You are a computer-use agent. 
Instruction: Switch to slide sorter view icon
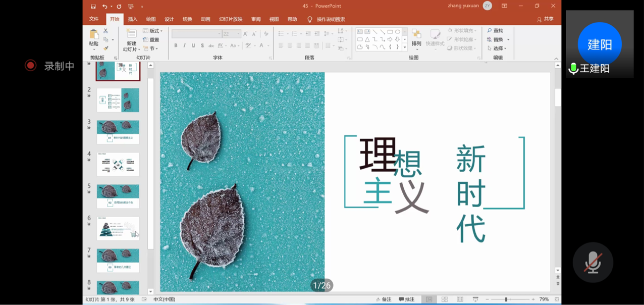coord(445,299)
